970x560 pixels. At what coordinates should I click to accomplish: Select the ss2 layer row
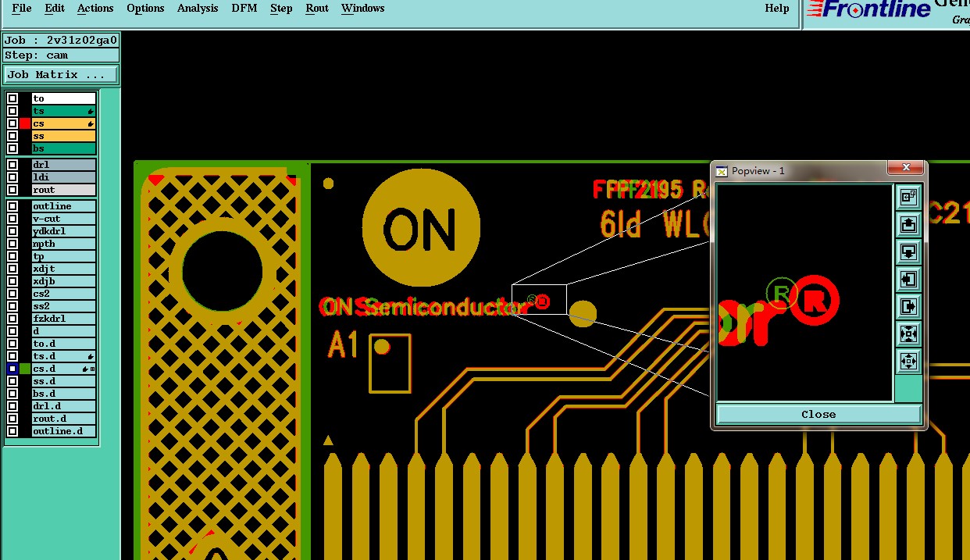pyautogui.click(x=63, y=307)
